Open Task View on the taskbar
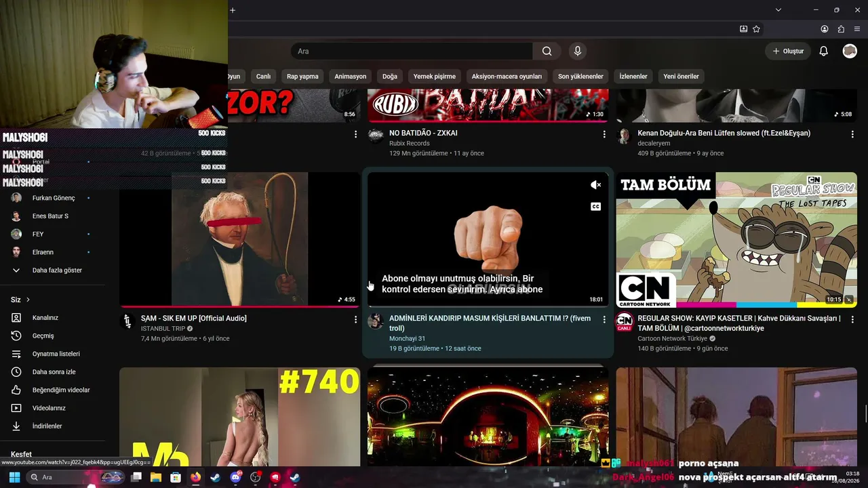This screenshot has height=488, width=868. click(136, 477)
